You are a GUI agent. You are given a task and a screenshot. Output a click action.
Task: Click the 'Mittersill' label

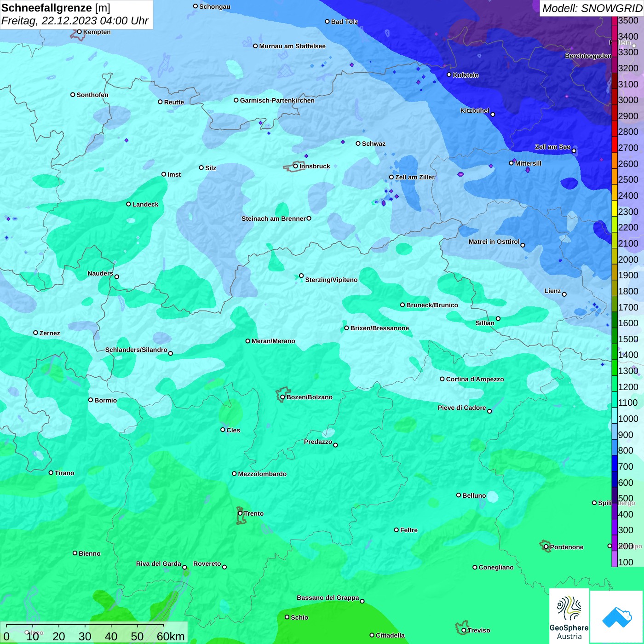pos(528,163)
